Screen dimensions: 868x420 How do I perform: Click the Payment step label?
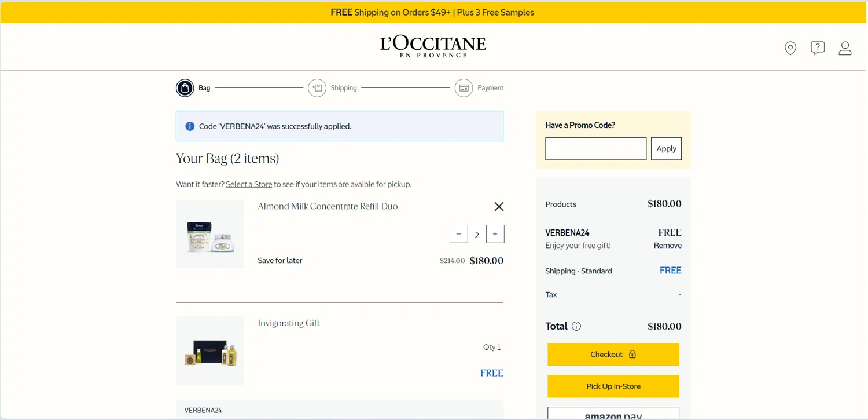491,88
